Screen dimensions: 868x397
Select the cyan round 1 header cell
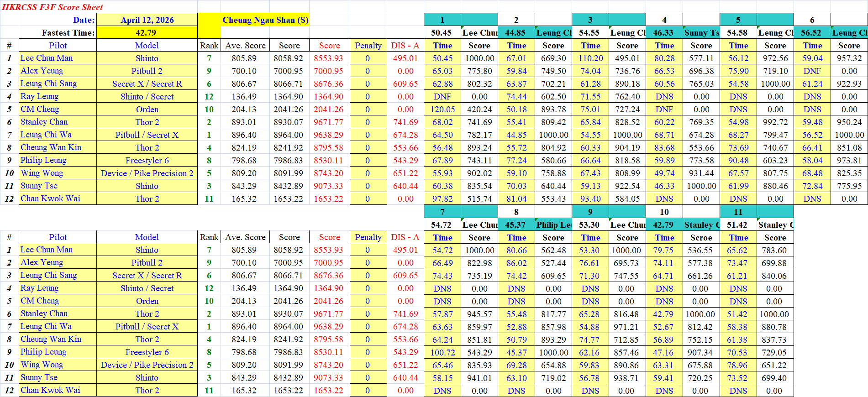click(x=442, y=20)
